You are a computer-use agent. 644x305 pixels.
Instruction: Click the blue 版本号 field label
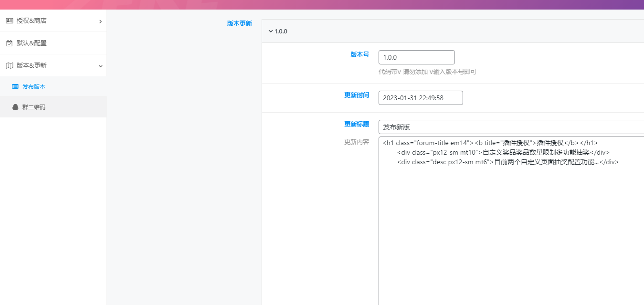[359, 54]
